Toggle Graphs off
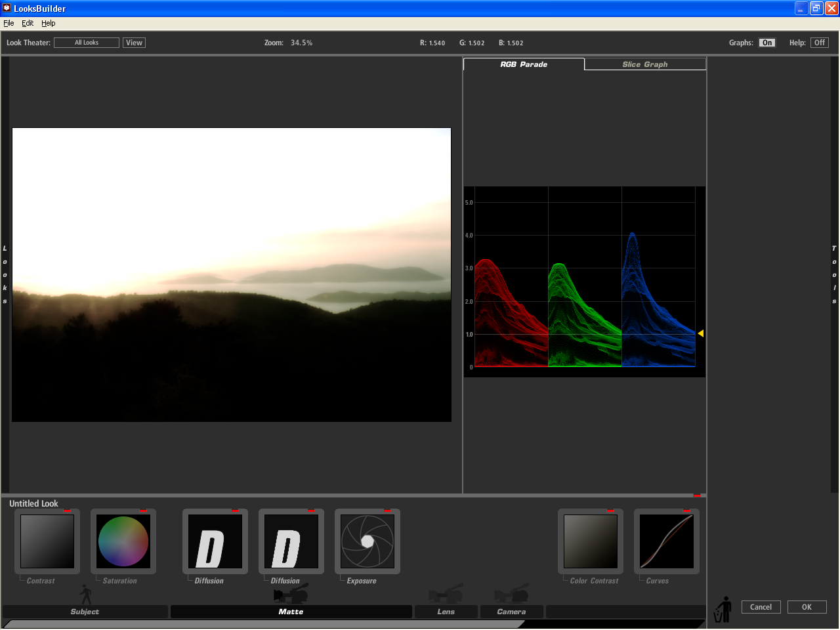Image resolution: width=840 pixels, height=630 pixels. pos(766,42)
